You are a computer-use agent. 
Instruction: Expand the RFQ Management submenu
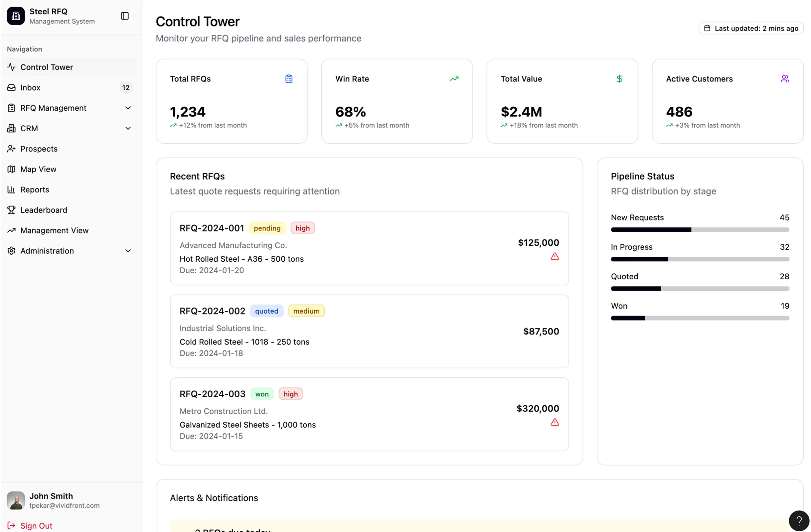tap(128, 108)
